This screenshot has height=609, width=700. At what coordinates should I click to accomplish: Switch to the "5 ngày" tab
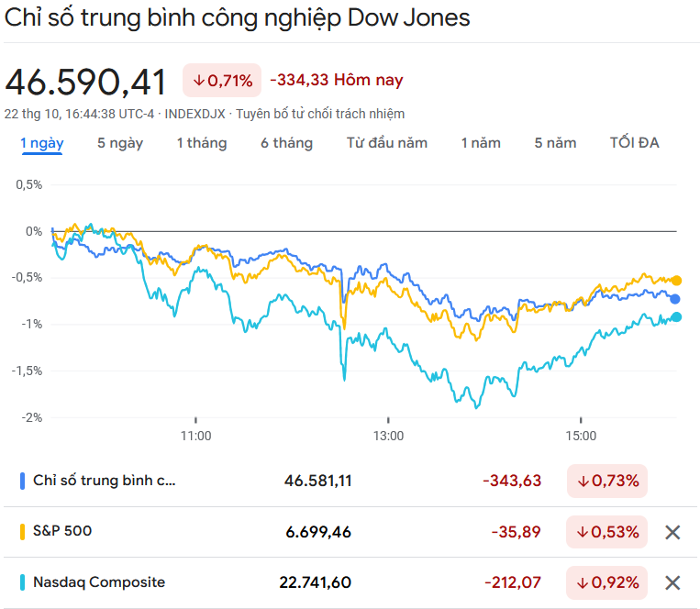click(120, 143)
